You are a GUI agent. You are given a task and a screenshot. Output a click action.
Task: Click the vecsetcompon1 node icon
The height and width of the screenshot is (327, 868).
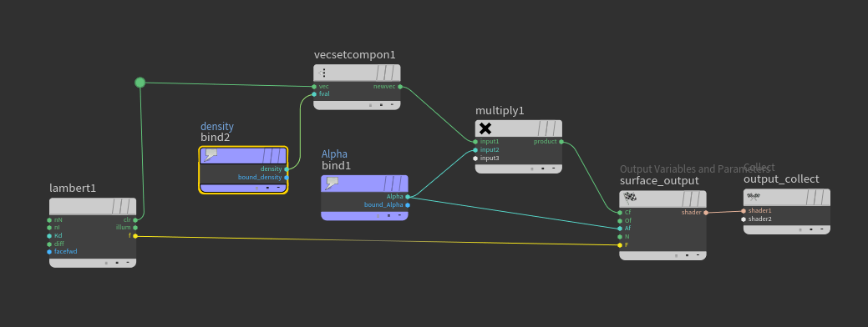tap(322, 73)
